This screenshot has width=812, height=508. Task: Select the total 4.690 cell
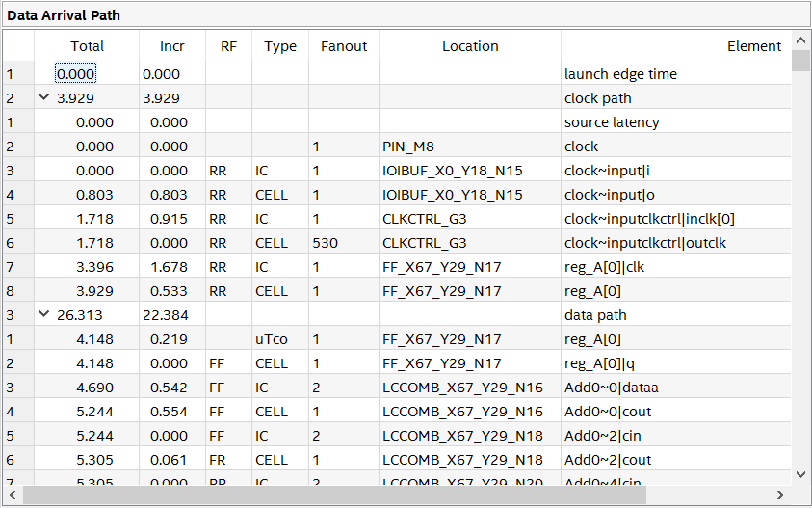coord(87,388)
